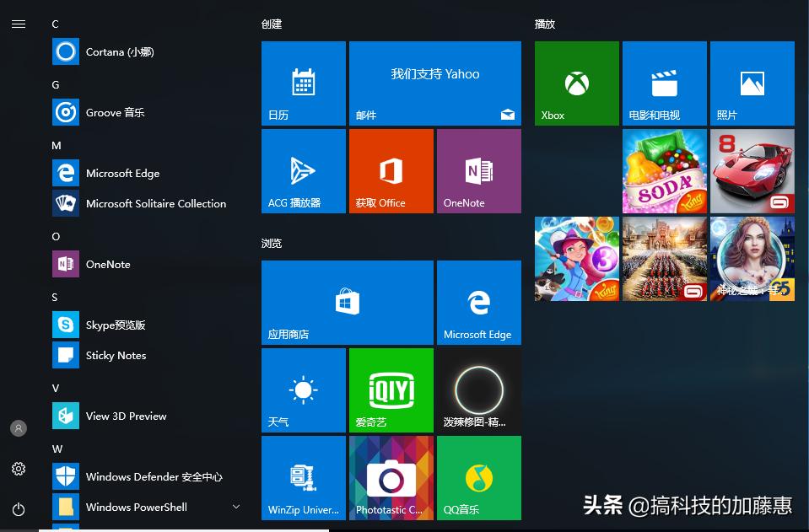Viewport: 809px width, 532px height.
Task: Click letter header C to open alphabet jump
Action: tap(54, 24)
